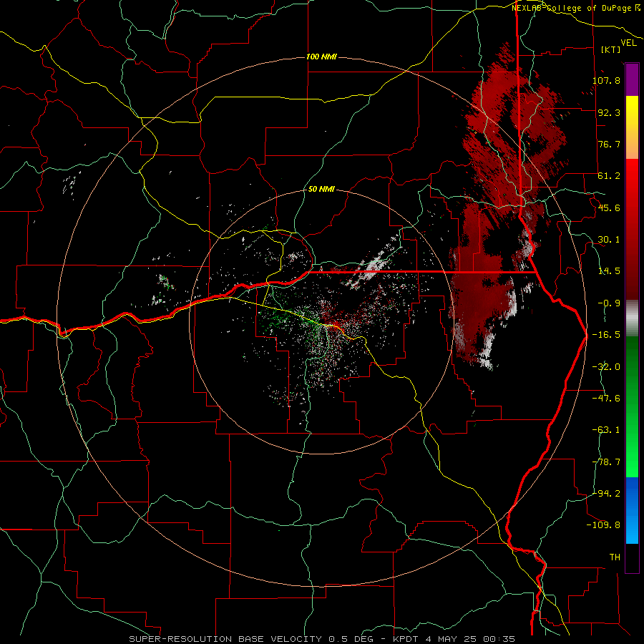Click the -78.7 velocity scale value
Screen dimensions: 644x644
606,462
